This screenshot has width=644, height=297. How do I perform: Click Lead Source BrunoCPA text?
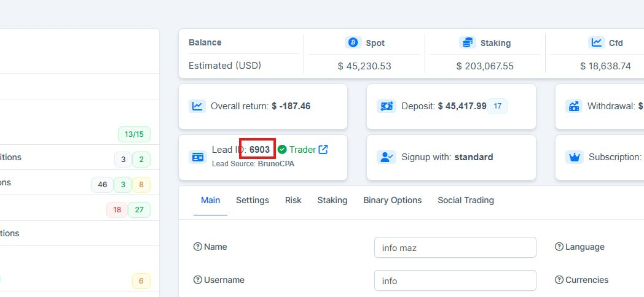[253, 164]
